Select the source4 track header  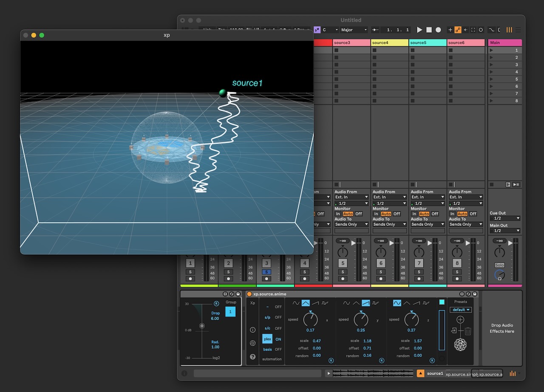390,42
